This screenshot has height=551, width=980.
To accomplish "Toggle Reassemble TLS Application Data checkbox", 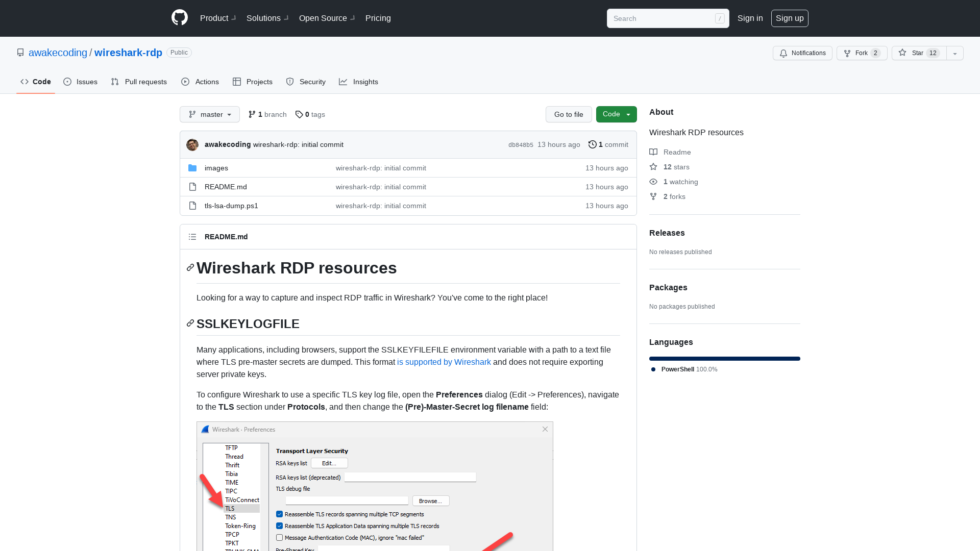I will pos(279,526).
